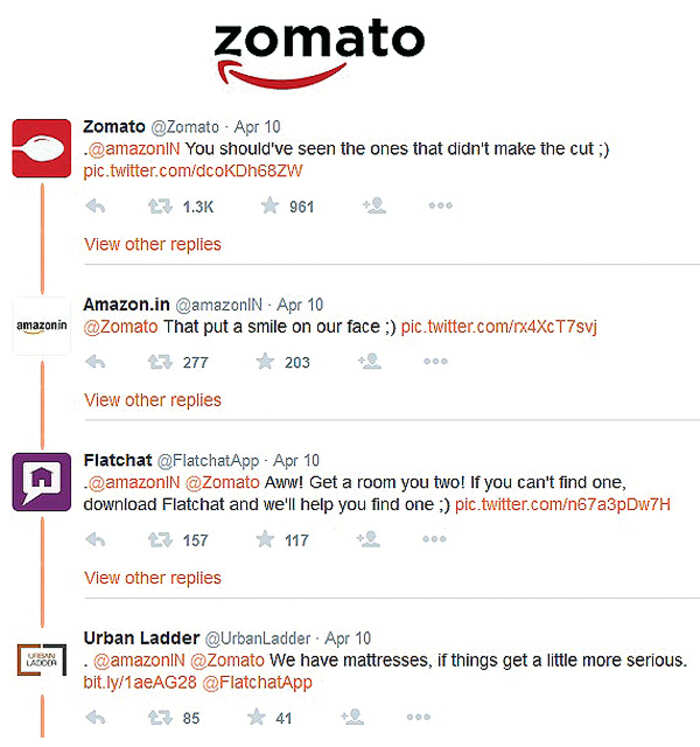Image resolution: width=700 pixels, height=747 pixels.
Task: Click the @FlatchatApp mention in Urban Ladder's tweet
Action: 257,683
